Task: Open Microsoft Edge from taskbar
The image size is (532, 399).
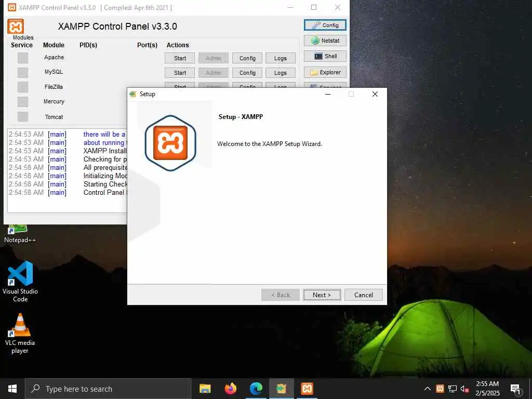Action: pyautogui.click(x=256, y=389)
